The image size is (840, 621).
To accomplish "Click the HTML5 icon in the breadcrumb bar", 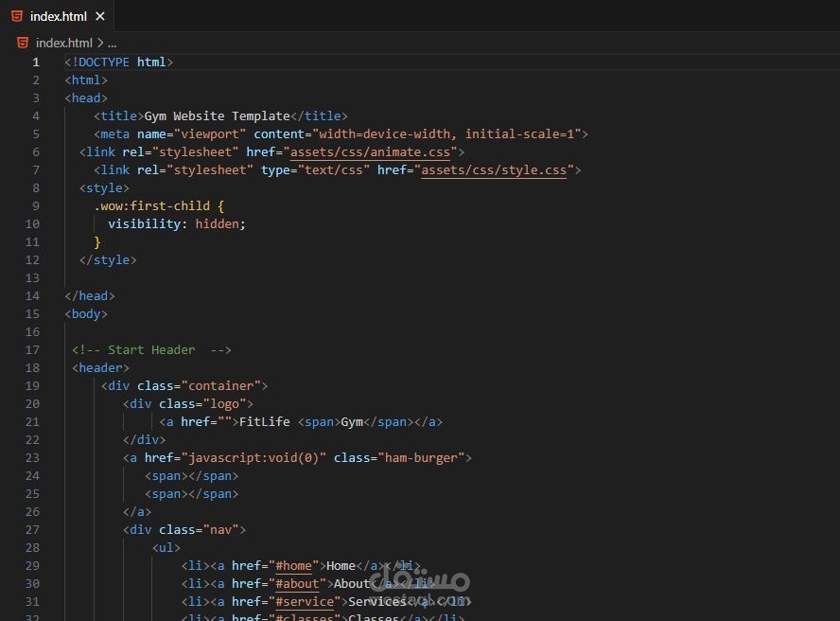I will click(23, 43).
